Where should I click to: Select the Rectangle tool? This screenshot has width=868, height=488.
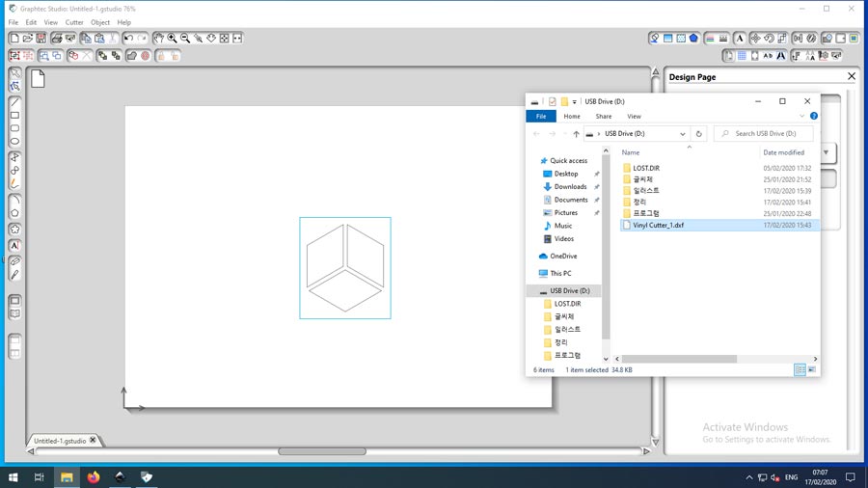[14, 115]
